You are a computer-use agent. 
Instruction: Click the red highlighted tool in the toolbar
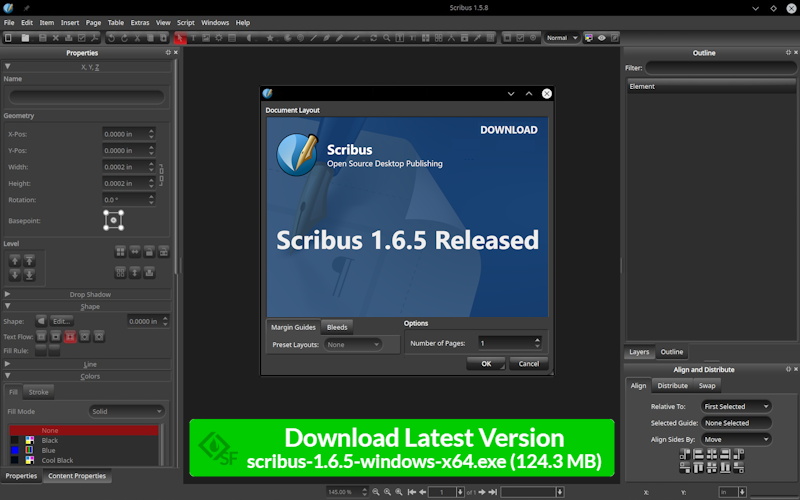(x=181, y=38)
